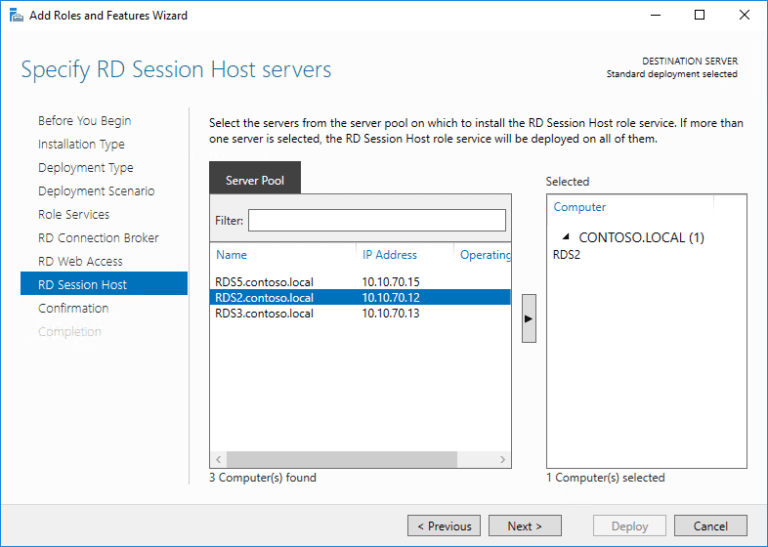Click the add-server arrow button
Viewport: 768px width, 547px height.
coord(529,317)
